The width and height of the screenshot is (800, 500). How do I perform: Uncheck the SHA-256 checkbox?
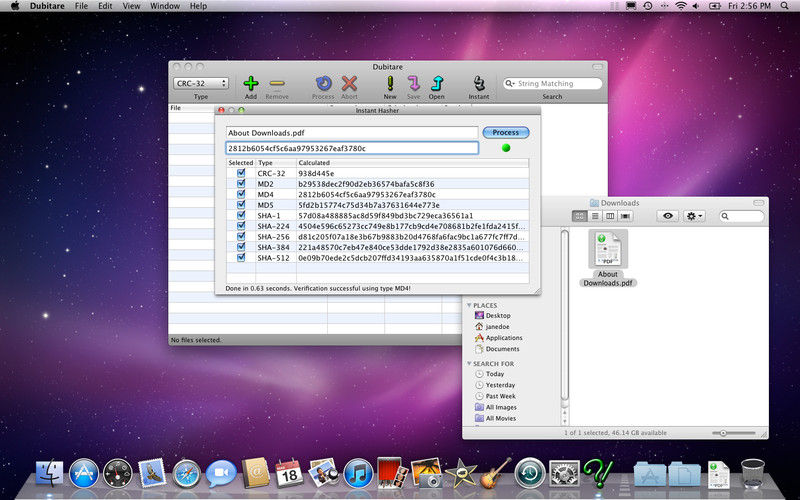241,237
